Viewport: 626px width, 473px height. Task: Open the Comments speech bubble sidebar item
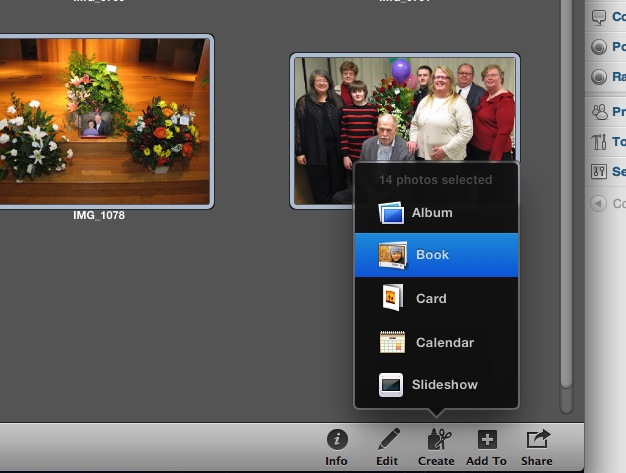click(605, 17)
